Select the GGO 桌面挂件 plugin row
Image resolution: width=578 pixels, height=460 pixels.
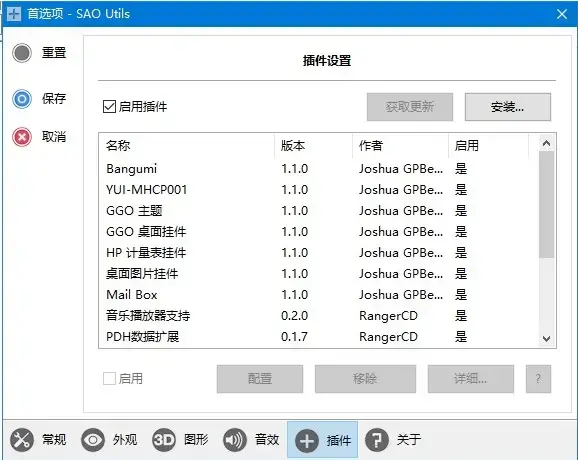pos(319,232)
